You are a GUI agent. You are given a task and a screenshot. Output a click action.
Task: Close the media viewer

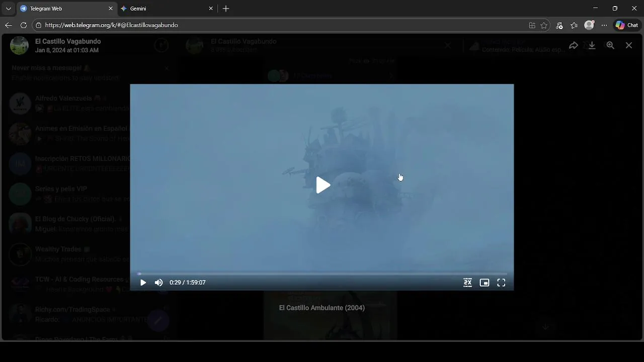click(x=629, y=45)
